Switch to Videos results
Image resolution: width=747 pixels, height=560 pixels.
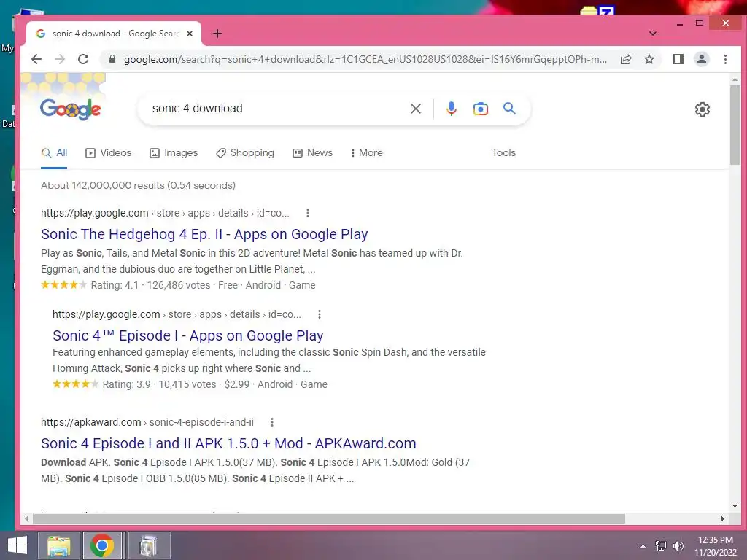tap(108, 153)
